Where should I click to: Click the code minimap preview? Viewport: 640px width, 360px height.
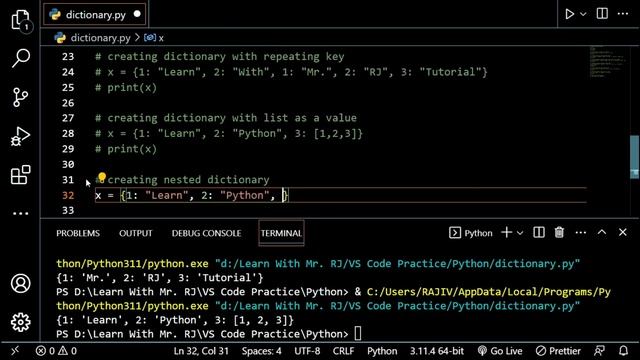point(607,62)
